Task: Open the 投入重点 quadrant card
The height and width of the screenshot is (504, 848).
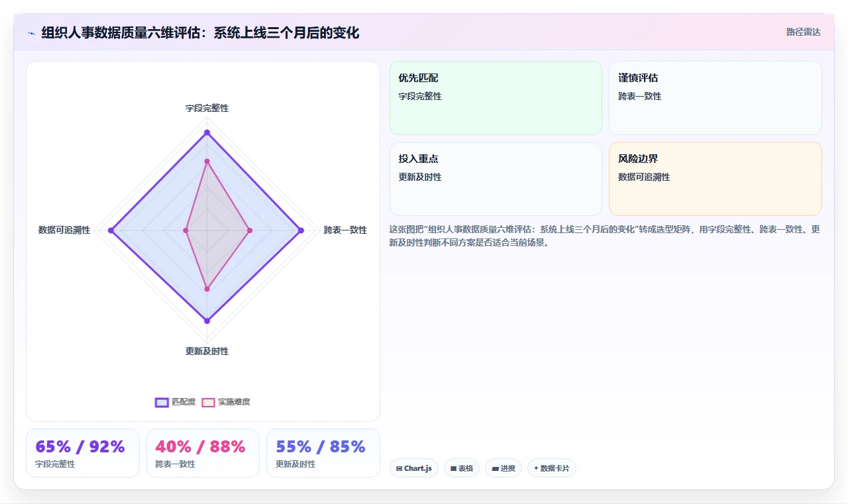Action: (496, 179)
